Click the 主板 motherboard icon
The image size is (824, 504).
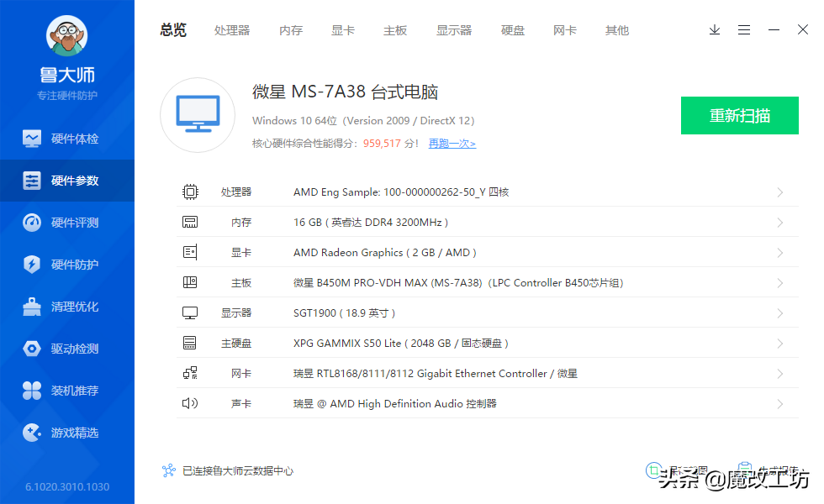click(190, 282)
